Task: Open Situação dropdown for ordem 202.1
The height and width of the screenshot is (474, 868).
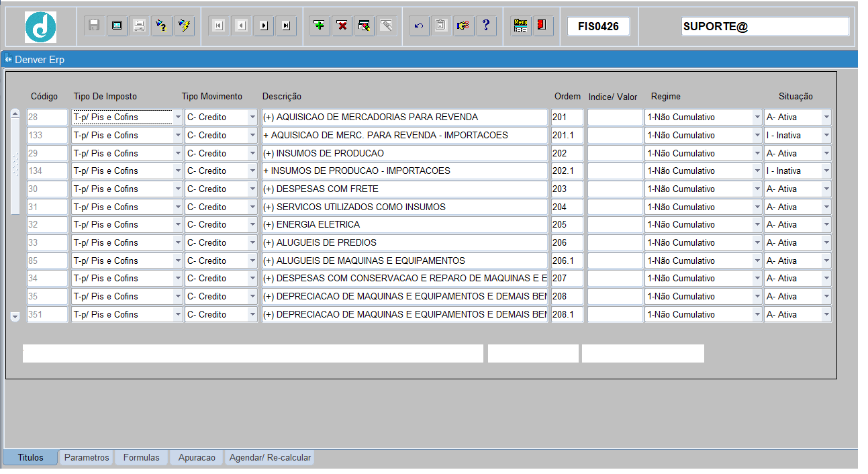Action: pos(826,171)
